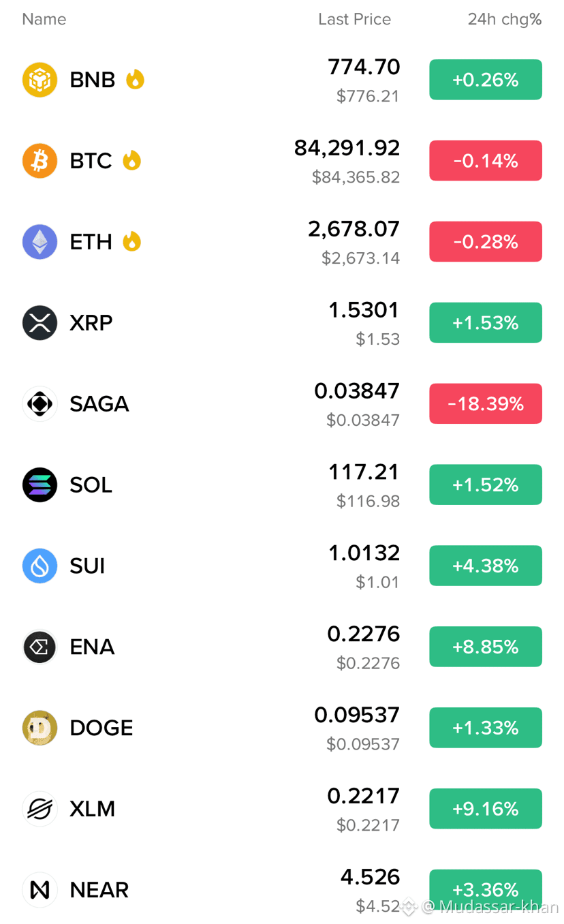
Task: Tap the ENA token icon
Action: click(x=40, y=647)
